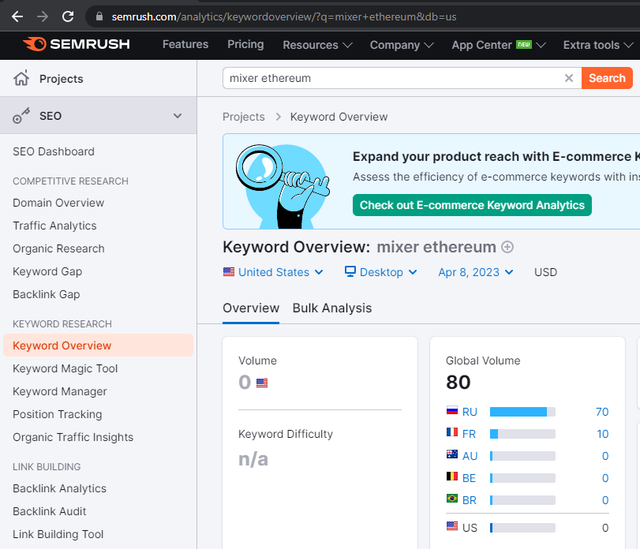This screenshot has width=640, height=549.
Task: Open Keyword Manager link
Action: tap(60, 391)
